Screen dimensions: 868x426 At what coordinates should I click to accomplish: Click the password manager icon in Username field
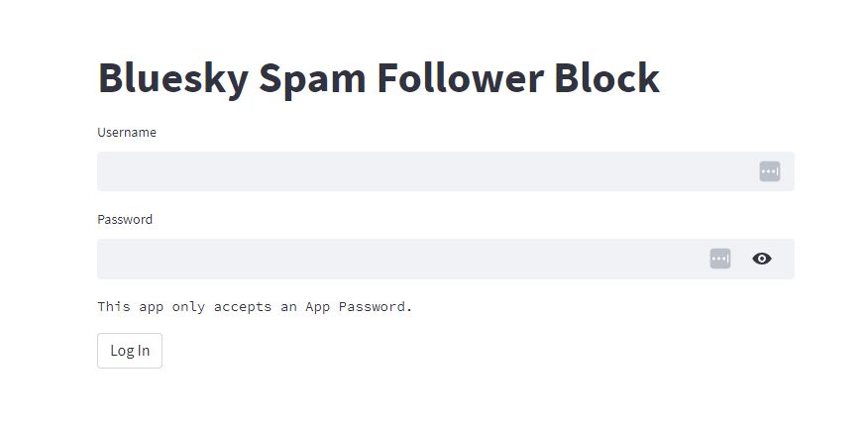coord(770,171)
